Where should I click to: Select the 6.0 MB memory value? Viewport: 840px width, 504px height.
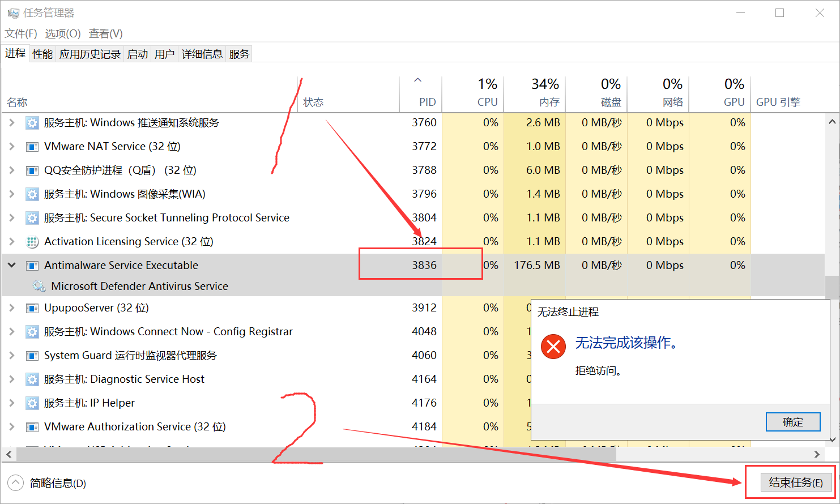pos(543,170)
